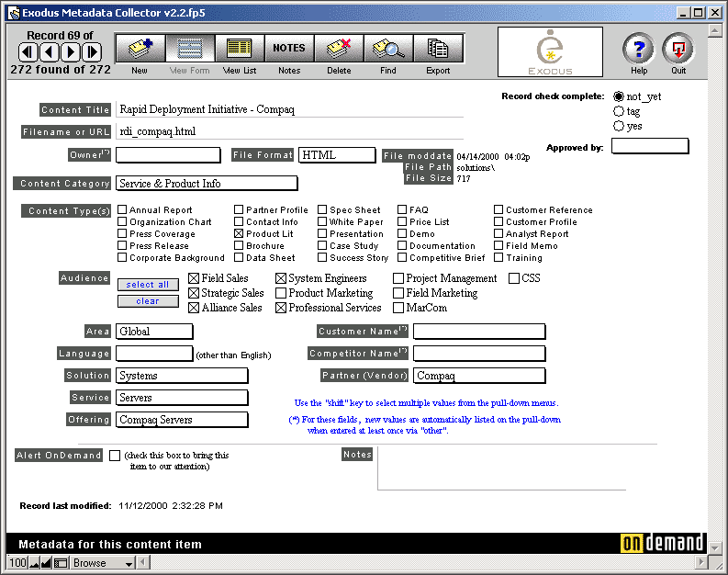
Task: Click the Filename or URL field
Action: [290, 131]
